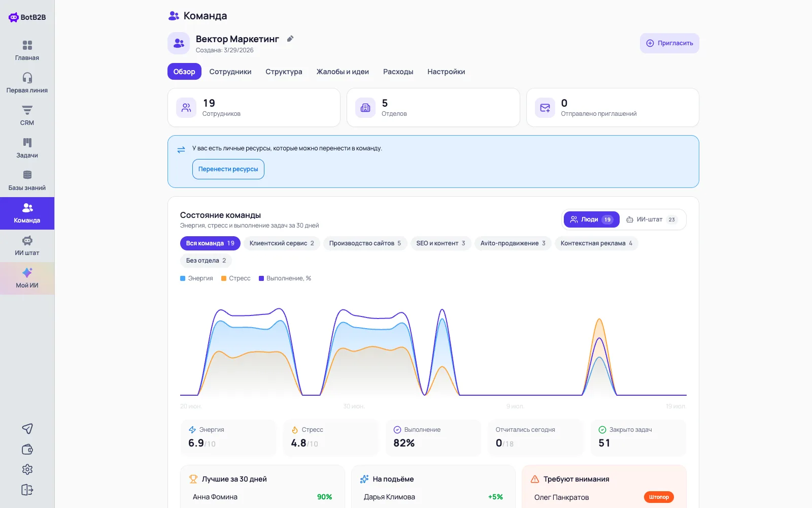Click the Пригласить button
Viewport: 812px width, 508px height.
669,43
